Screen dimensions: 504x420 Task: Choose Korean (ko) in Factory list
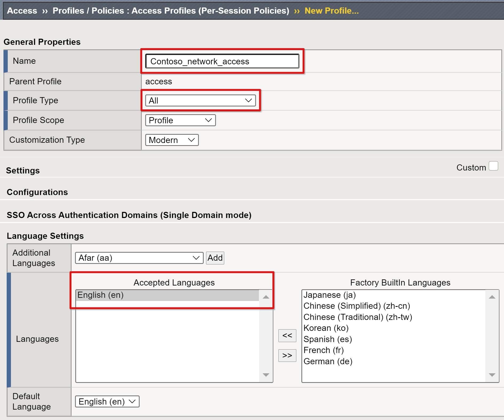point(326,328)
